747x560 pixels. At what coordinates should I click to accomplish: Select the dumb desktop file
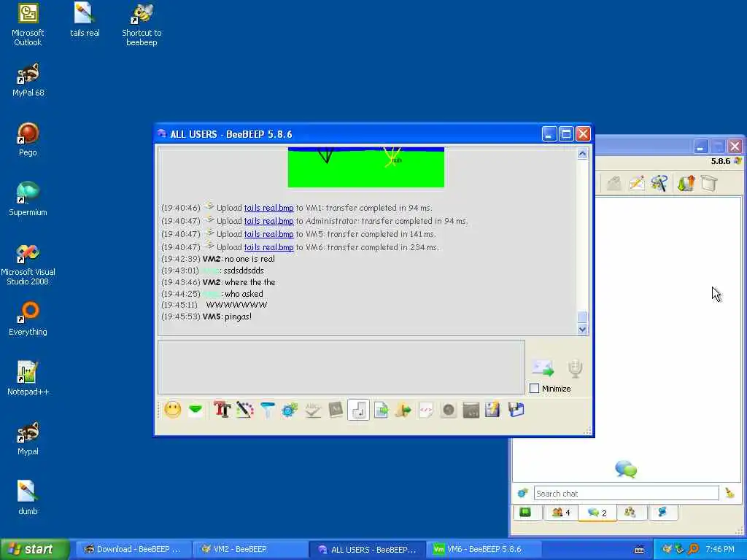point(28,498)
